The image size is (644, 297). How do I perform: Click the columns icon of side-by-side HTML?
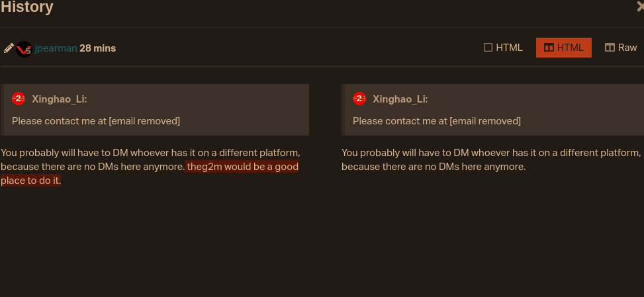(x=549, y=48)
